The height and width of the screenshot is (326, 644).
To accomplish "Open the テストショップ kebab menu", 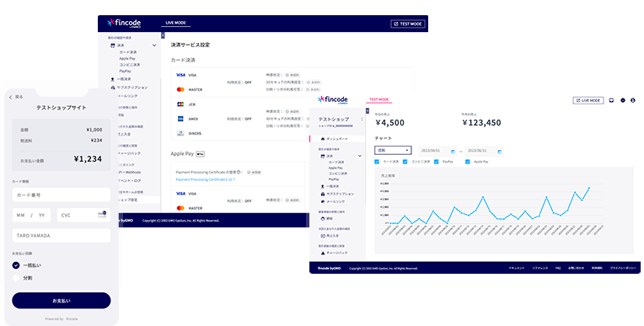I will (x=362, y=119).
